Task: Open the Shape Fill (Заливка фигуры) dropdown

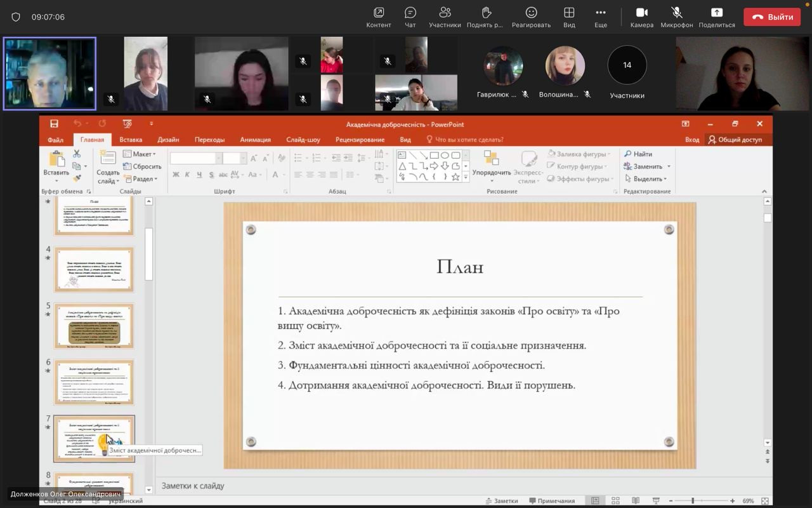Action: 579,154
